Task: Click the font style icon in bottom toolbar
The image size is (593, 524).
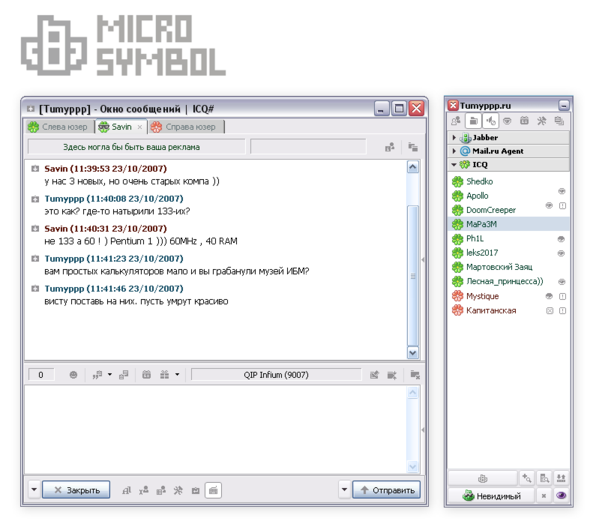Action: click(126, 490)
